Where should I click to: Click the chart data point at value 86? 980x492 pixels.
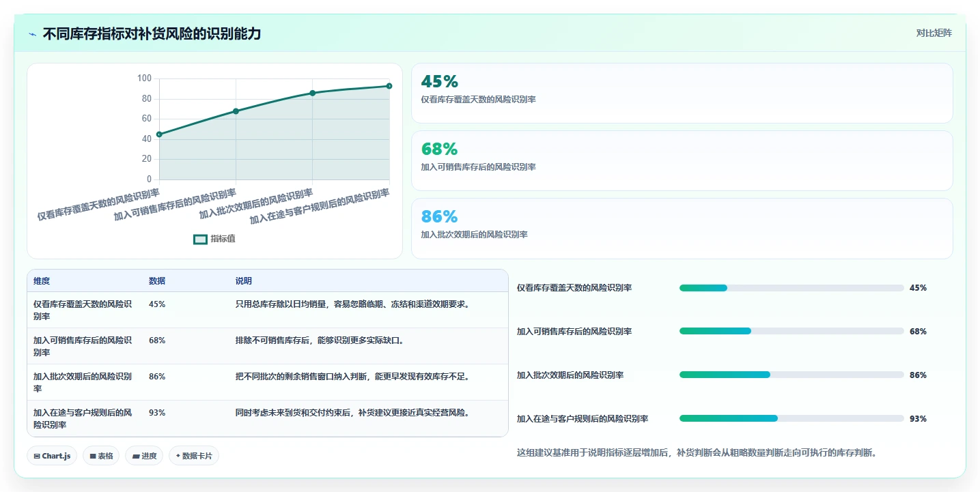point(313,93)
